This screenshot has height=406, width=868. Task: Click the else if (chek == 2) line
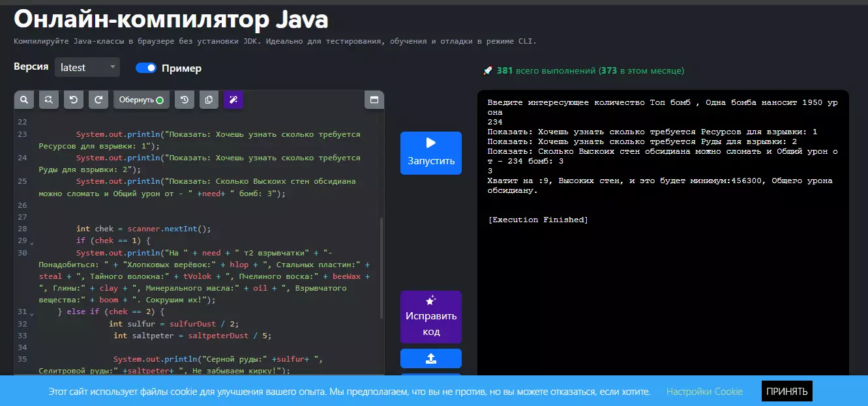(111, 312)
